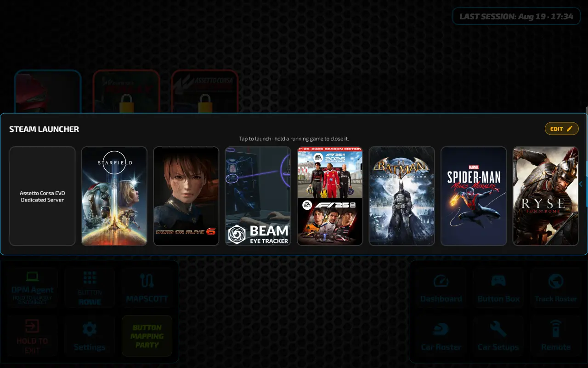Click the chevron arrow beside the Ryse tile
Screen dimensions: 588x368
tap(581, 184)
